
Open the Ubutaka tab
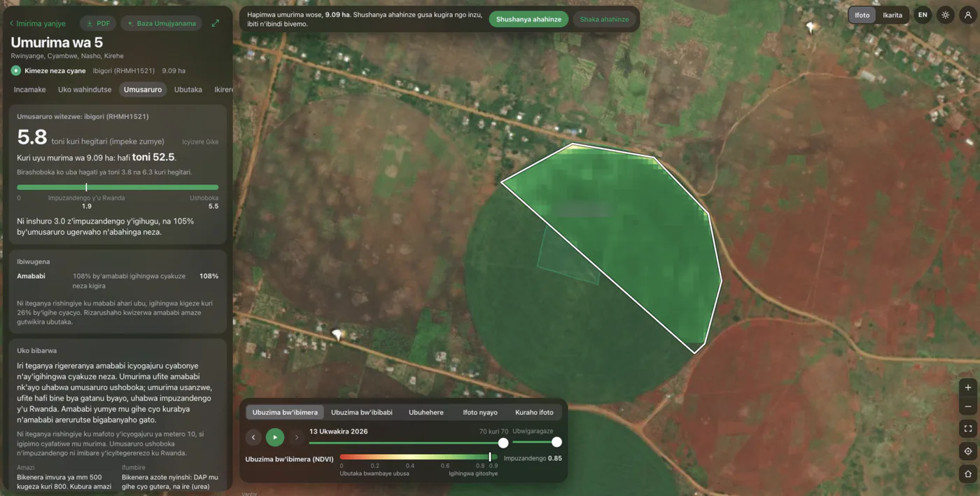tap(188, 90)
